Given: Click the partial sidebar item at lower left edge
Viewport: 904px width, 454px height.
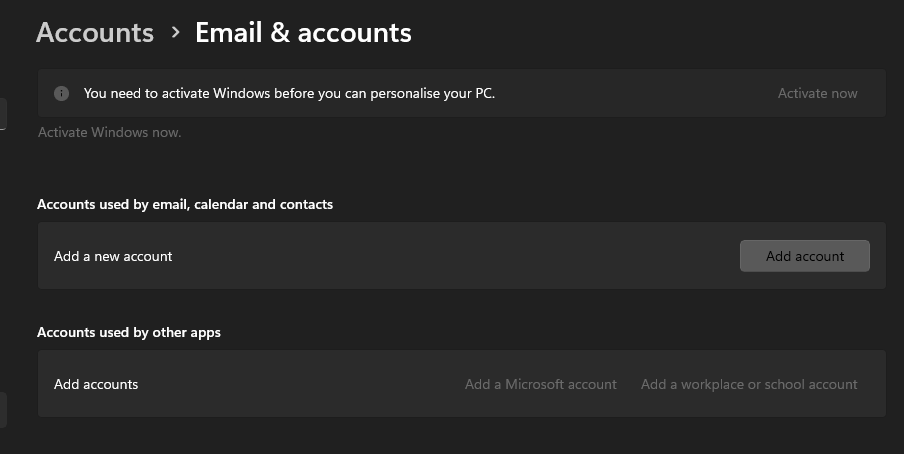Looking at the screenshot, I should (3, 409).
